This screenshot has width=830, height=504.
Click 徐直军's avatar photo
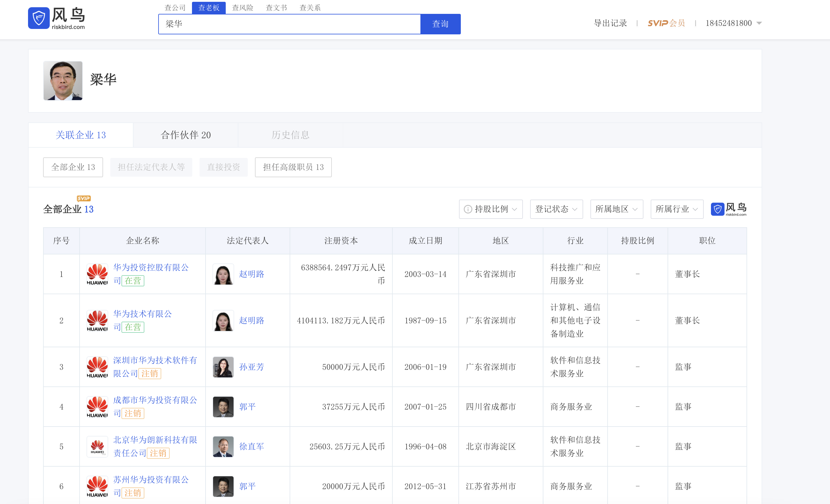tap(223, 446)
